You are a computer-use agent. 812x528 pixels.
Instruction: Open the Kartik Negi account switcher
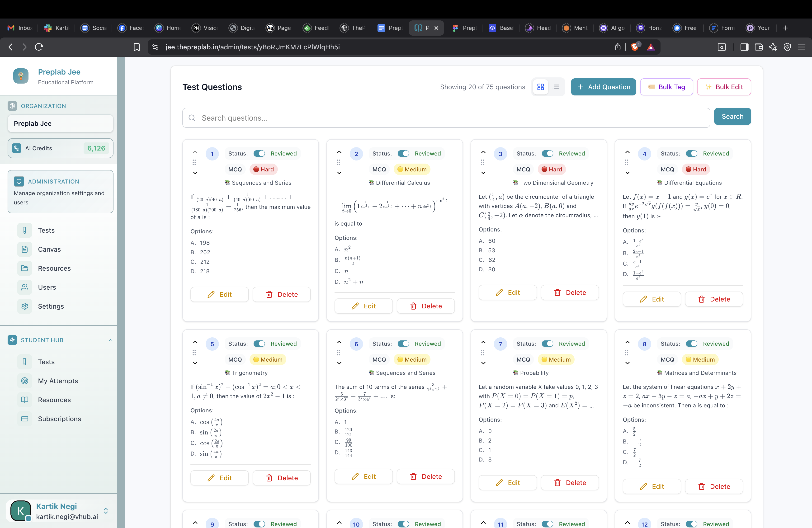[106, 511]
